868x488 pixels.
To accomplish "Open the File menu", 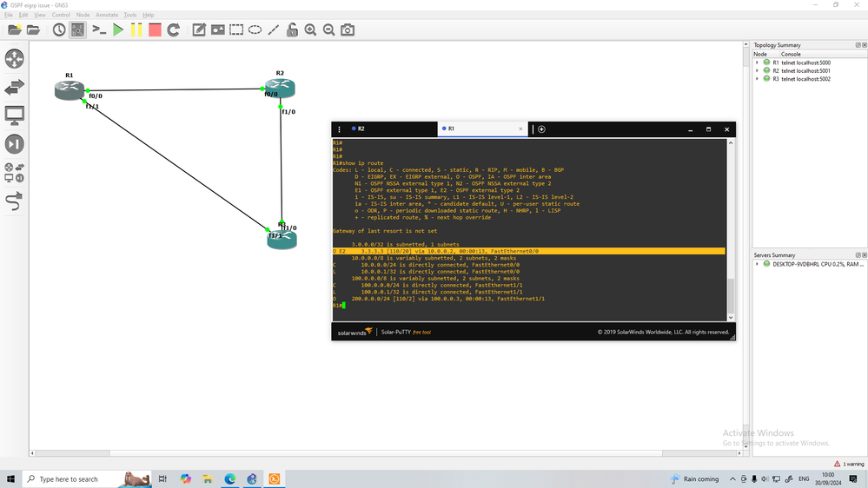I will 9,15.
